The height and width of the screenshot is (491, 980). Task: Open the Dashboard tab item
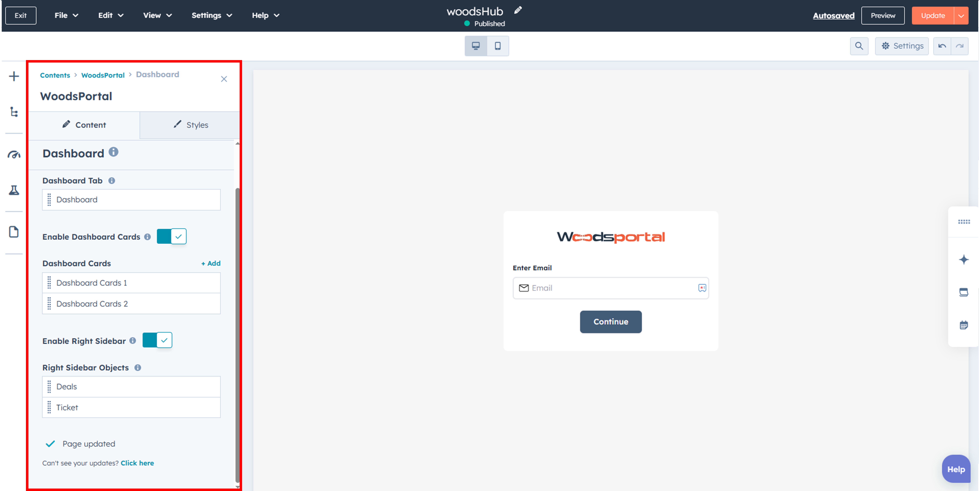(131, 200)
